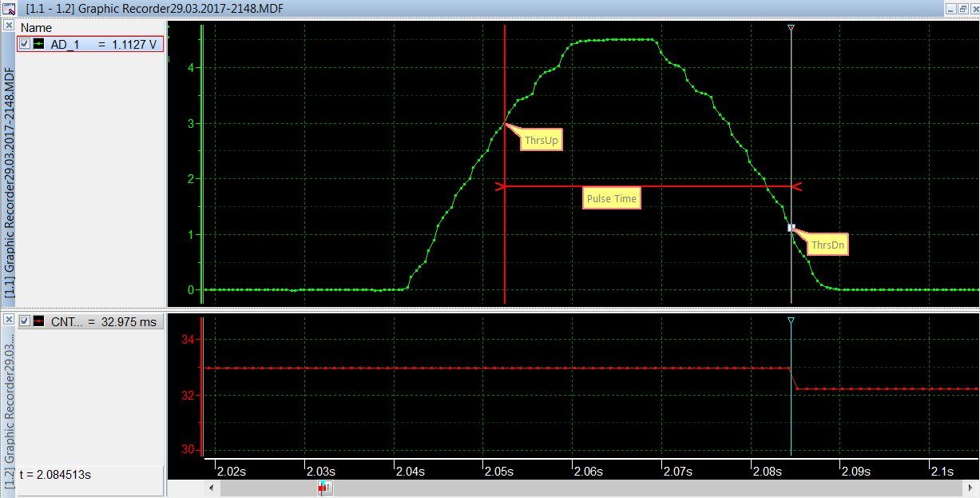This screenshot has height=498, width=980.
Task: Click the left arrow of the Pulse Time span
Action: [x=501, y=186]
